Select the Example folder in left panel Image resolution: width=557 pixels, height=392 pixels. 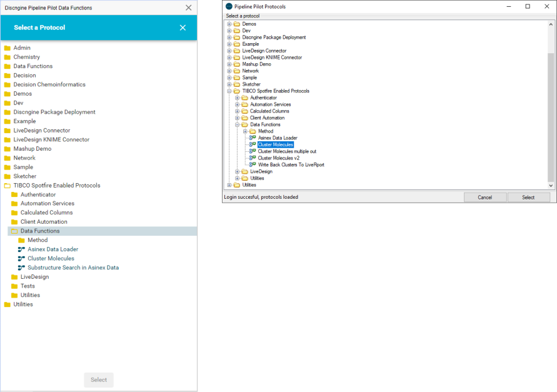coord(24,121)
